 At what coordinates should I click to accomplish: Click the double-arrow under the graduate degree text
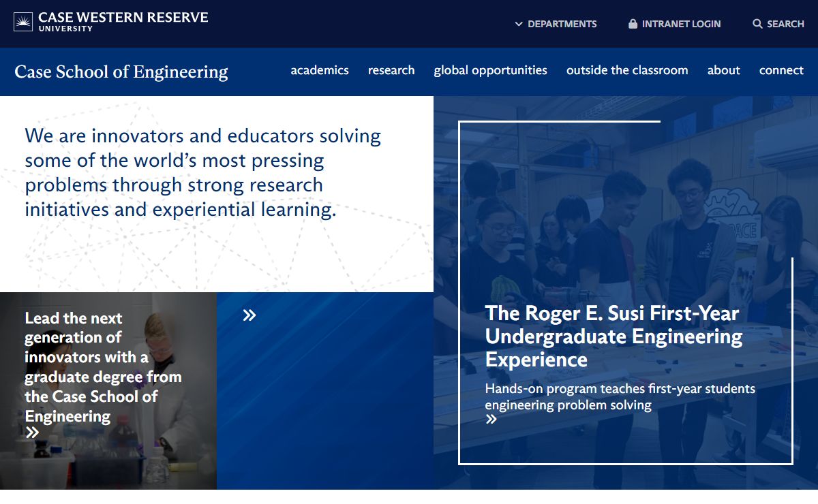pyautogui.click(x=32, y=432)
